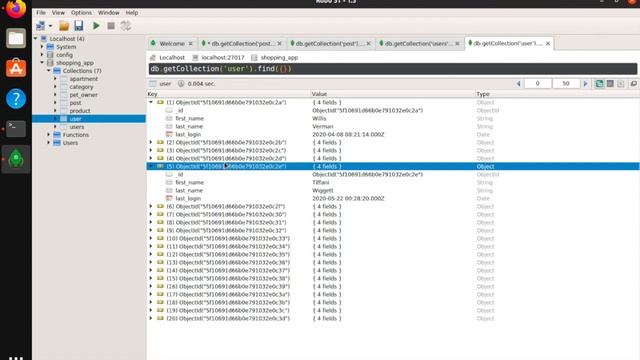Expand document (20) in results
640x360 pixels.
click(x=151, y=318)
